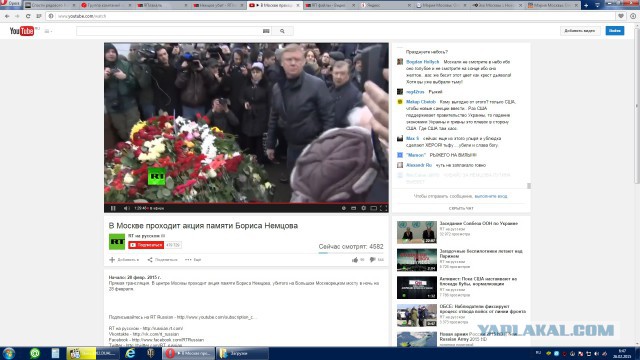Click the upload video button in header
The image size is (640, 360).
click(580, 31)
